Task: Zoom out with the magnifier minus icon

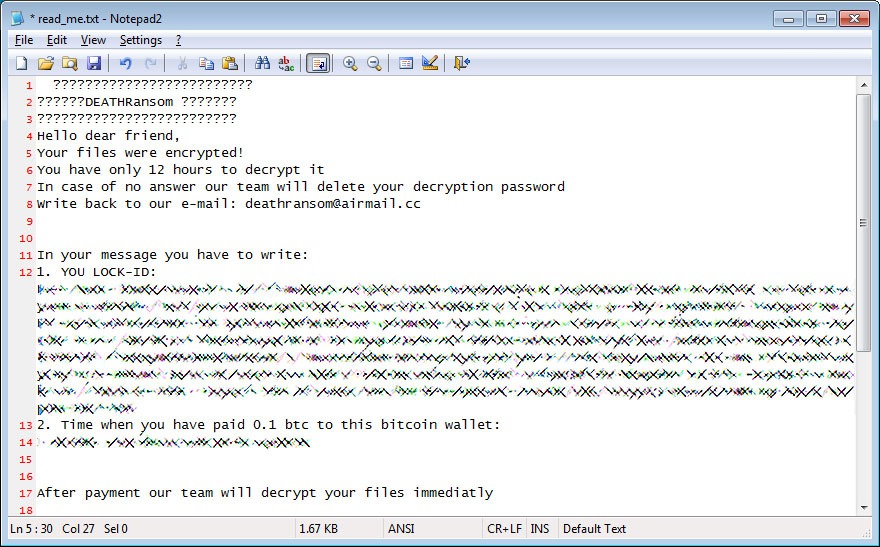Action: point(374,63)
